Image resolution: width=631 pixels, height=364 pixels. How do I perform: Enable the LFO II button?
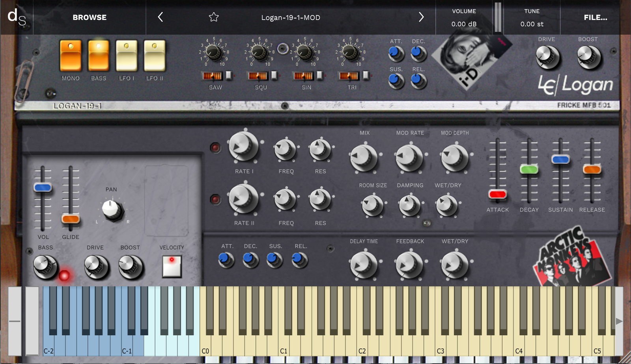[155, 56]
